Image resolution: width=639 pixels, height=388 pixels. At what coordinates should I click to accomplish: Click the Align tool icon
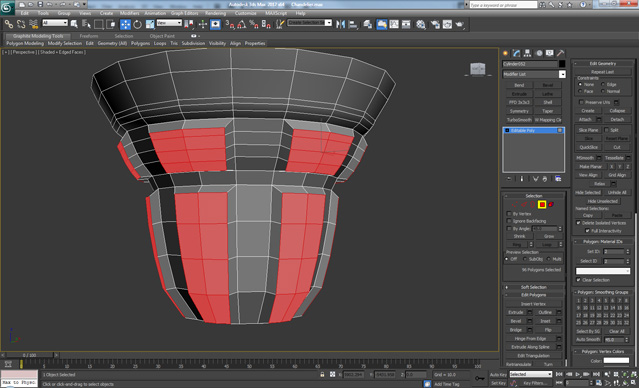(x=353, y=24)
